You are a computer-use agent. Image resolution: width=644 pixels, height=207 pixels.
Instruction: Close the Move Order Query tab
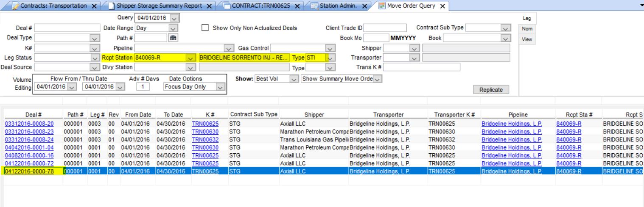tap(442, 6)
